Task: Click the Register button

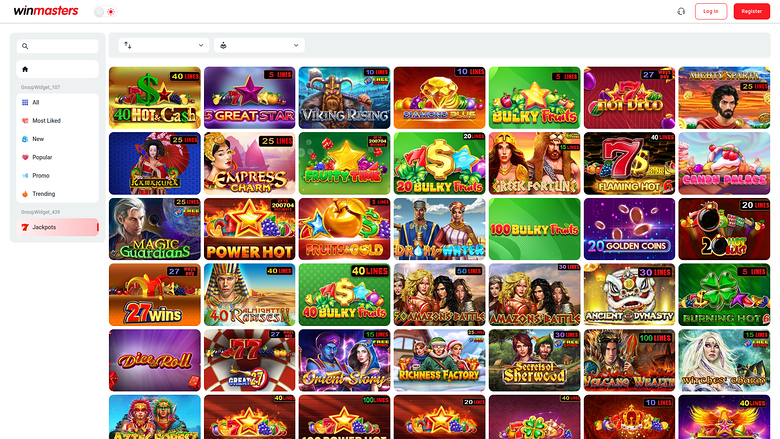Action: click(x=751, y=11)
